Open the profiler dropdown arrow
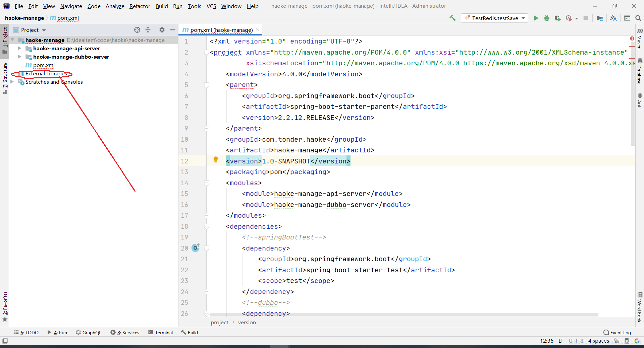Image resolution: width=644 pixels, height=348 pixels. click(x=577, y=18)
